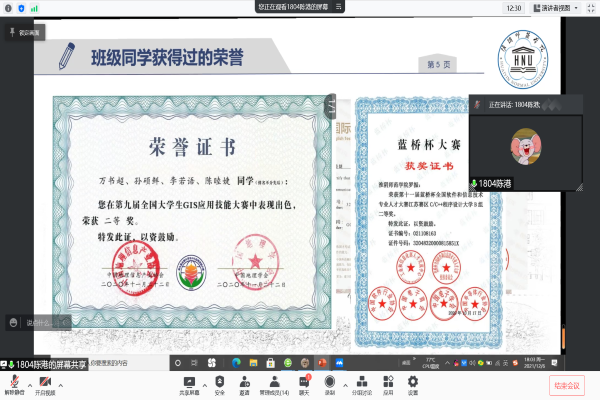Viewport: 600px width, 400px height.
Task: Click the 12:30 meeting timer
Action: click(x=514, y=7)
